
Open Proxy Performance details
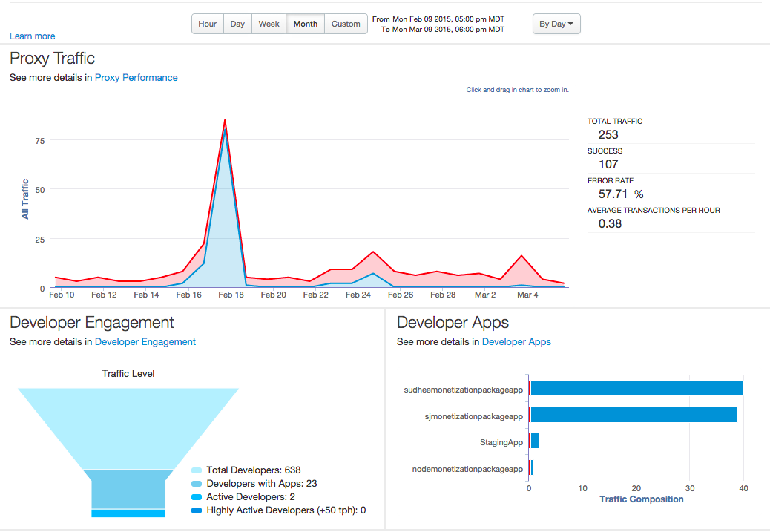[136, 77]
